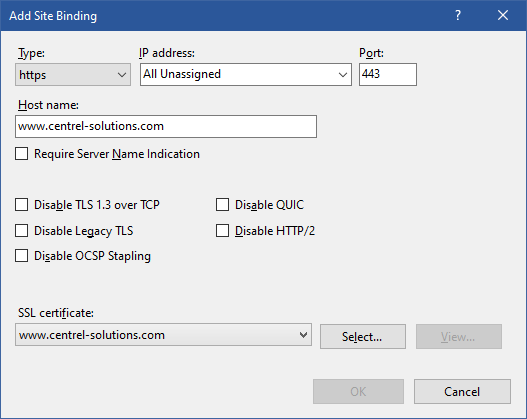This screenshot has width=527, height=419.
Task: Click the help question mark icon
Action: 458,15
